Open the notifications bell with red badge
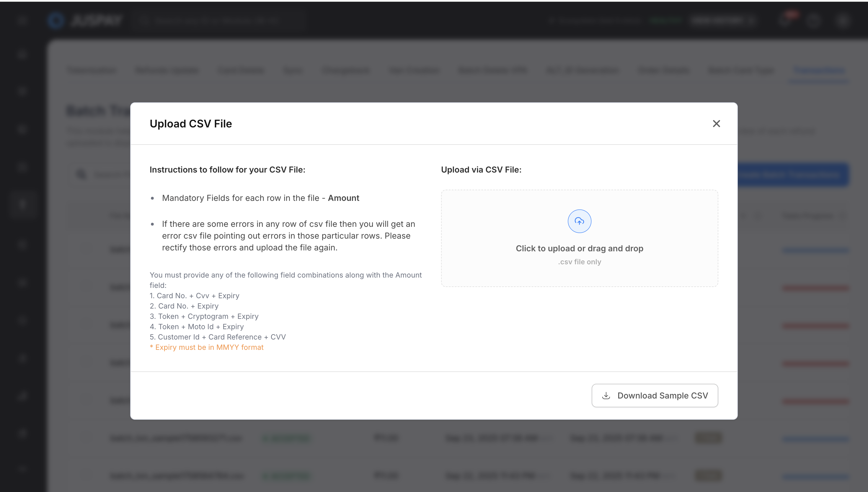This screenshot has width=868, height=492. 785,20
